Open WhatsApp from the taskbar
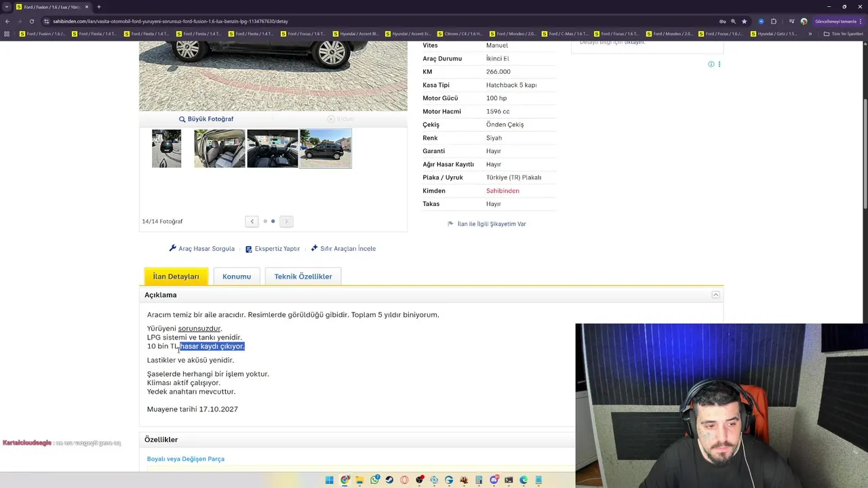Viewport: 868px width, 488px height. point(375,480)
